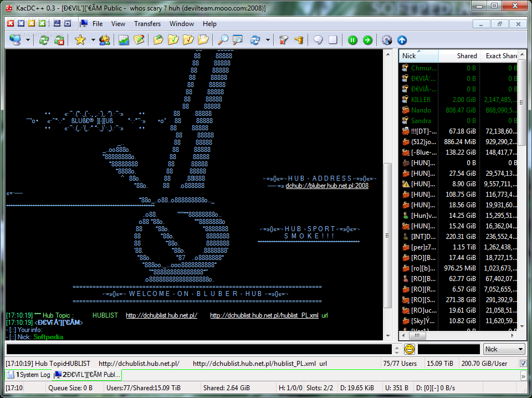The width and height of the screenshot is (532, 398).
Task: Sort user list by Nick column
Action: 419,55
